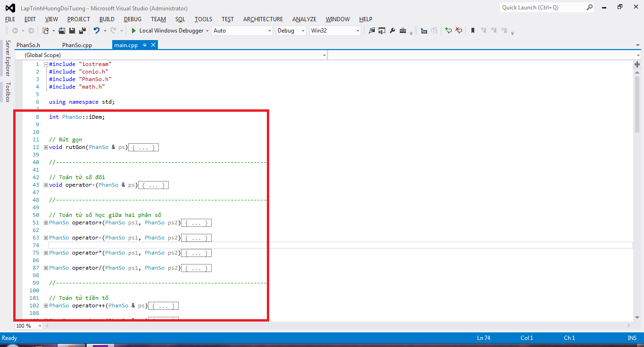The height and width of the screenshot is (347, 644).
Task: Toggle a bookmark with the bookmark icon
Action: 472,31
